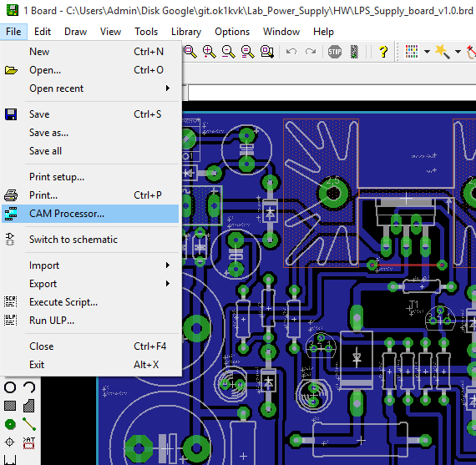
Task: Click the command line input field
Action: point(332,93)
